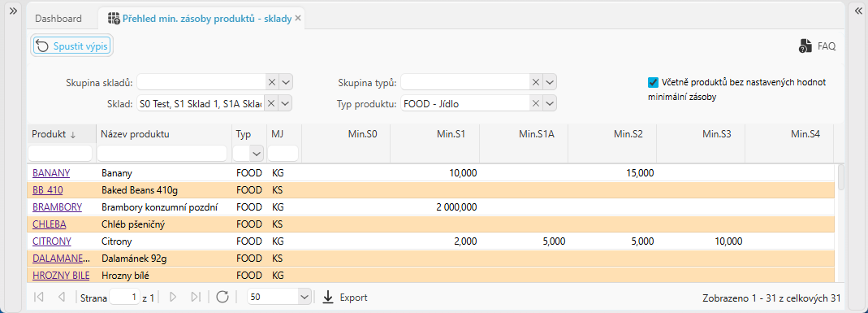Select the 2,000 value in Citrony row
The image size is (868, 313).
tap(434, 241)
